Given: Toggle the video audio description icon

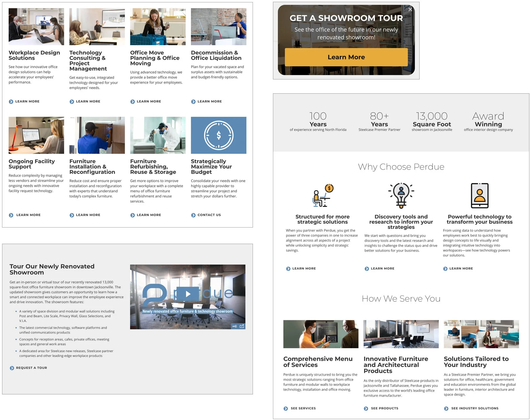Looking at the screenshot, I should [x=234, y=326].
